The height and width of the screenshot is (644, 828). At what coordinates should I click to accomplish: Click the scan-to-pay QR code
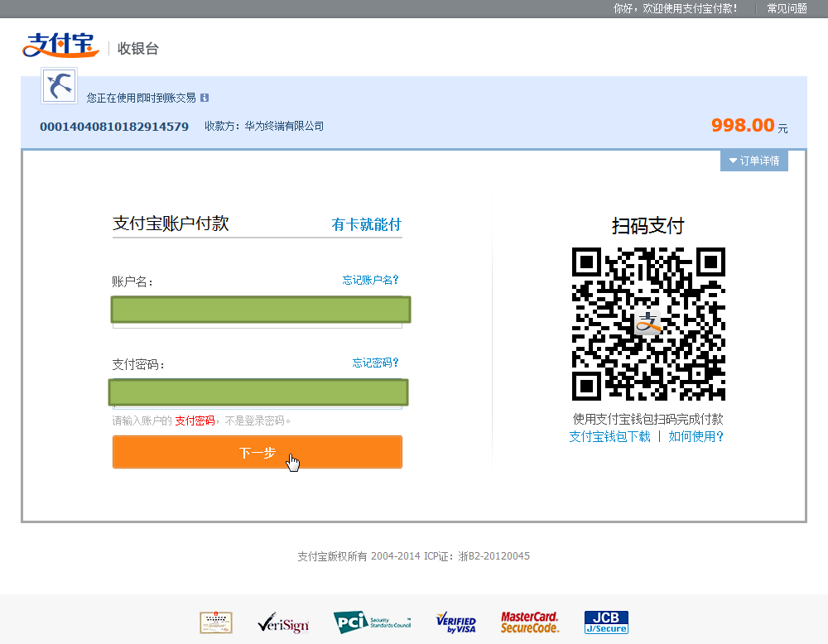pos(648,324)
